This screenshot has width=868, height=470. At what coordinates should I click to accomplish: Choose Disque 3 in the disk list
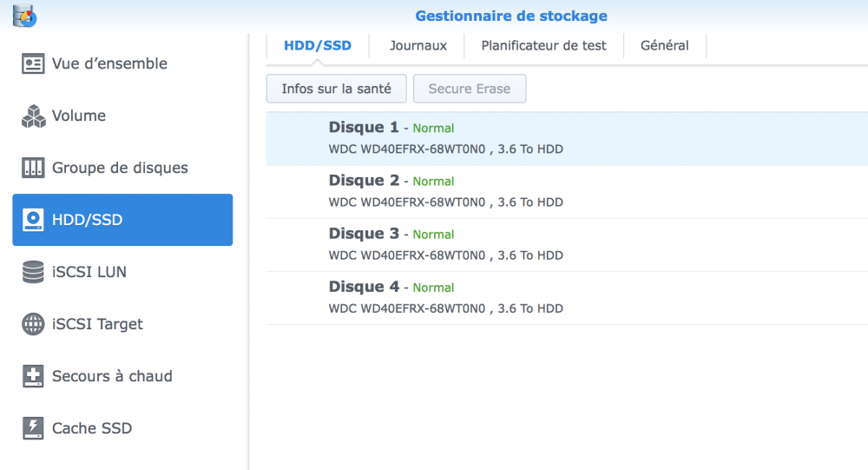coord(566,244)
